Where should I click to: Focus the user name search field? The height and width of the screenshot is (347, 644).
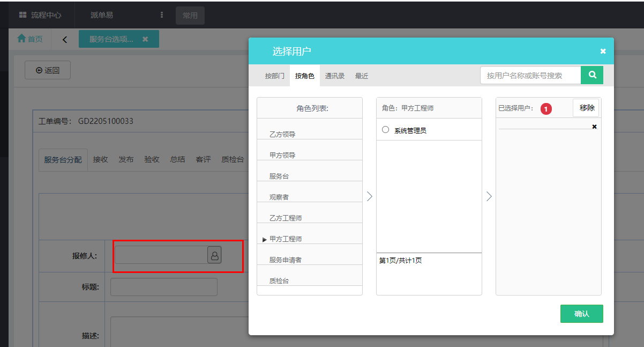pos(530,76)
